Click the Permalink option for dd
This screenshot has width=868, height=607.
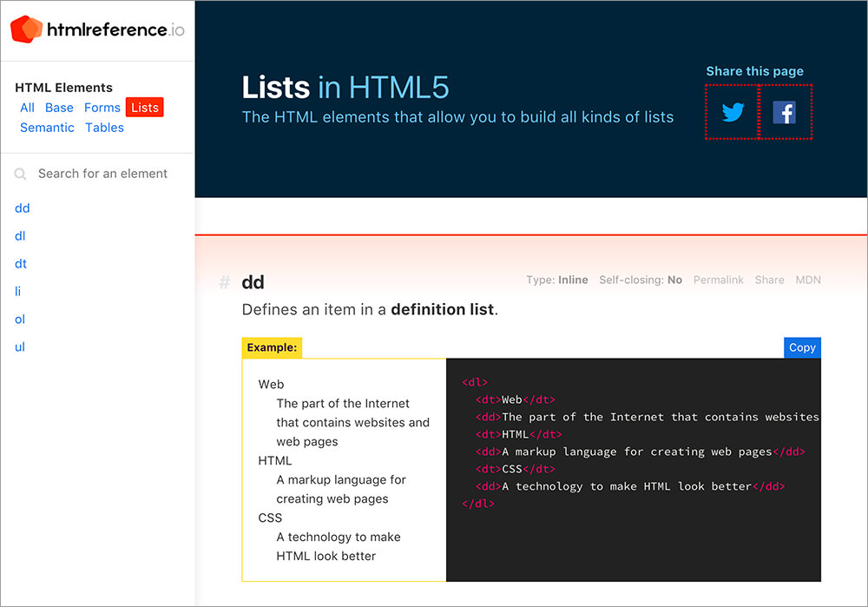point(718,280)
